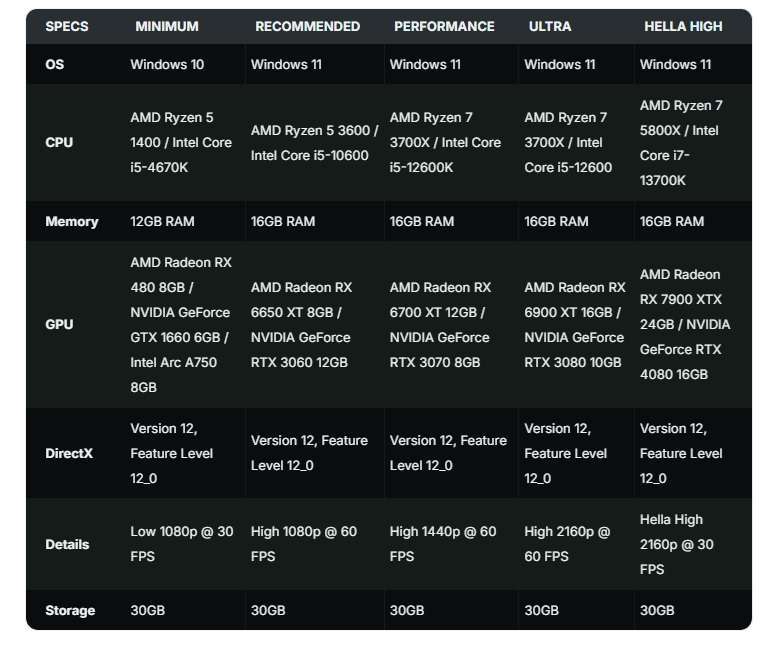The height and width of the screenshot is (645, 774).
Task: Click Windows 11 in the Performance column
Action: 425,64
